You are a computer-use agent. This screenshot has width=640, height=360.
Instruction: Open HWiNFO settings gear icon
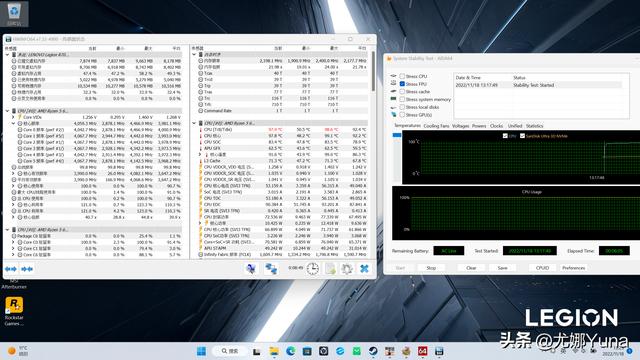(347, 269)
